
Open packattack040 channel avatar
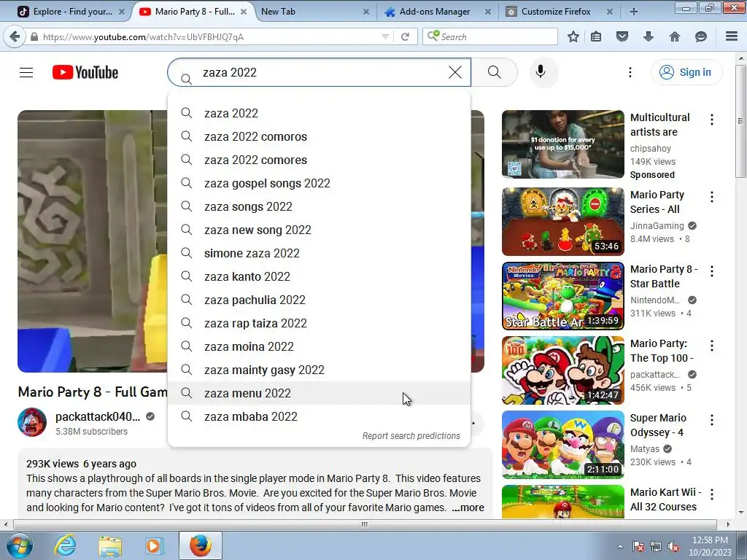(32, 422)
